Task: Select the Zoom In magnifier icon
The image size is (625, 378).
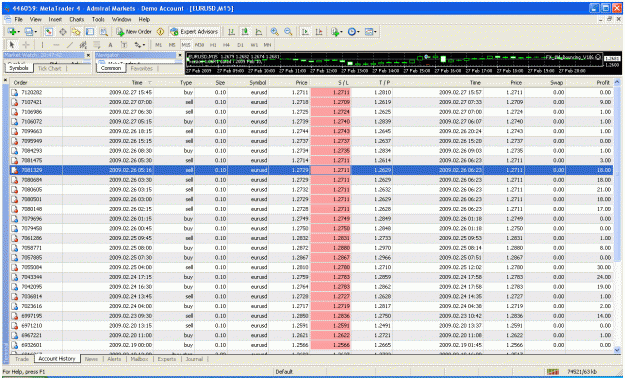Action: coord(275,32)
